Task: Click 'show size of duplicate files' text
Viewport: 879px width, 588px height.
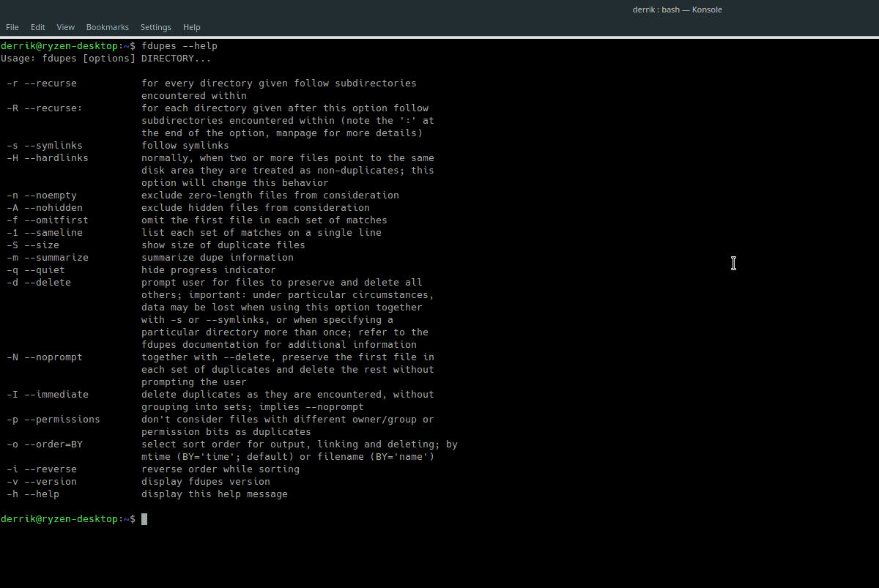Action: [x=223, y=245]
